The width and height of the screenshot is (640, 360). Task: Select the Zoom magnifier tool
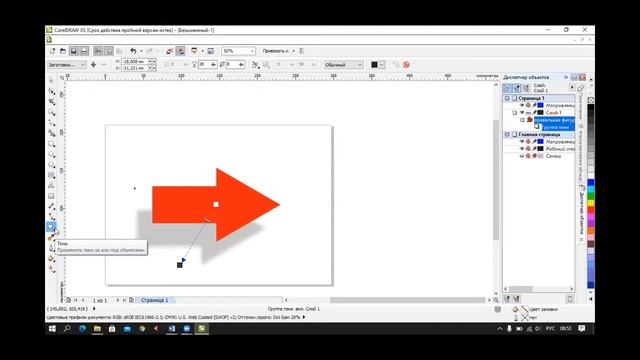click(51, 112)
